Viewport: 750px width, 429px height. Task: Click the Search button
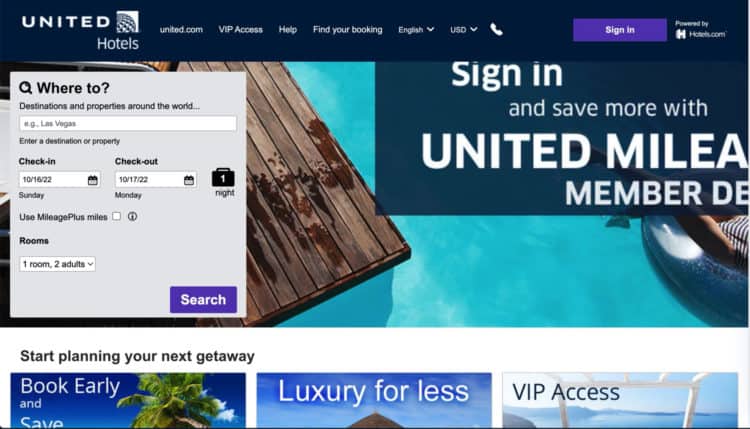203,299
